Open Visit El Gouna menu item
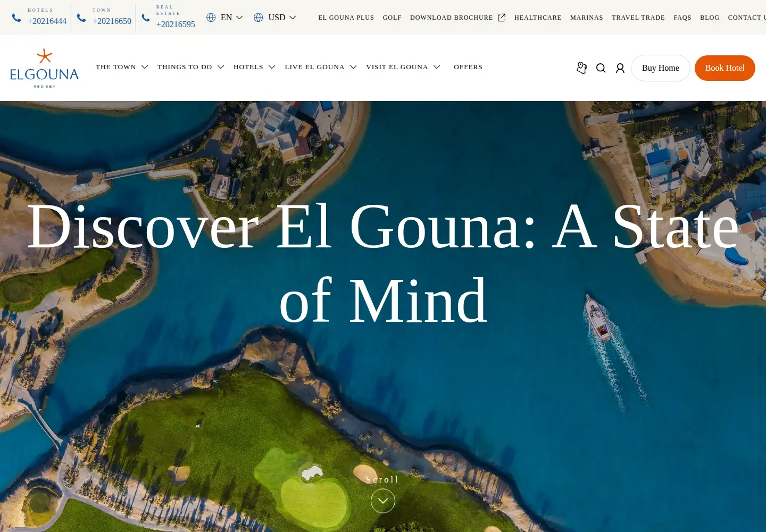This screenshot has width=766, height=532. click(397, 67)
